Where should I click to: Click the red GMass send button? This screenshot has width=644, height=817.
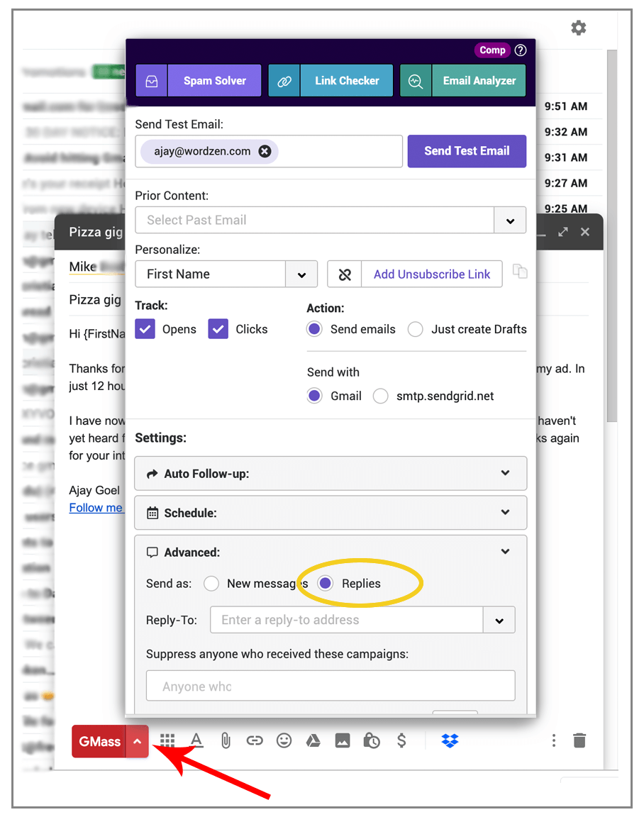coord(99,741)
